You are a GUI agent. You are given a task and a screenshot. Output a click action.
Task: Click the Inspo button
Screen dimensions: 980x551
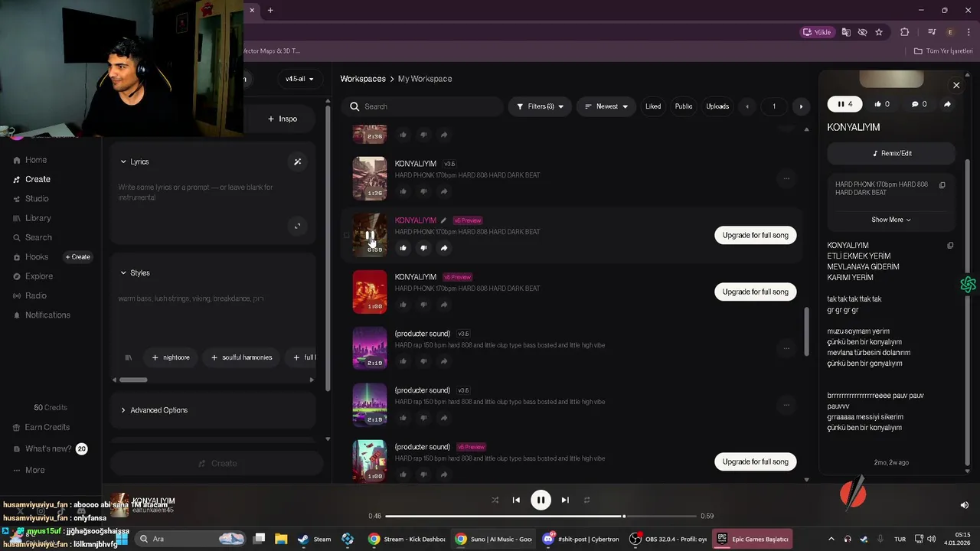pyautogui.click(x=283, y=119)
